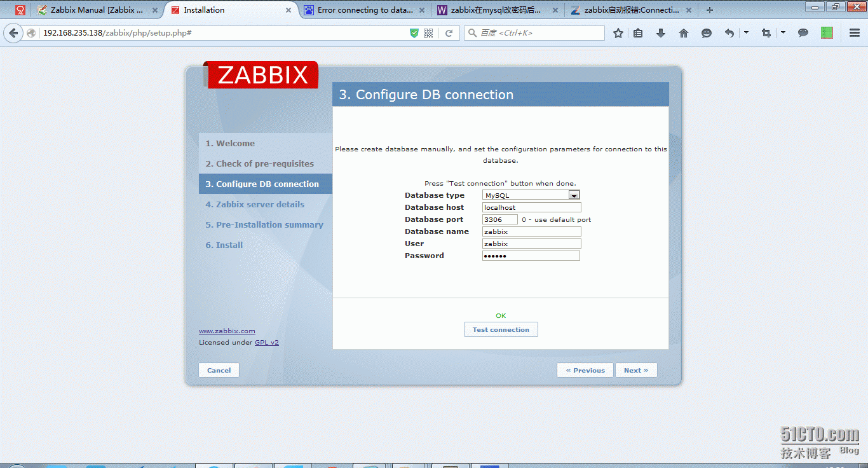Click the Cancel button
868x468 pixels.
pos(219,370)
